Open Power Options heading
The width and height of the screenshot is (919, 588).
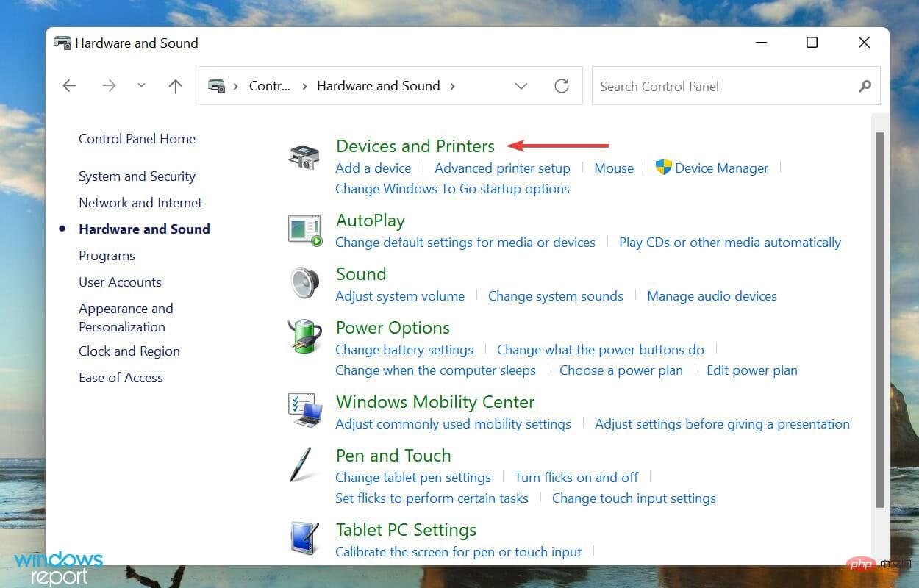click(x=393, y=327)
